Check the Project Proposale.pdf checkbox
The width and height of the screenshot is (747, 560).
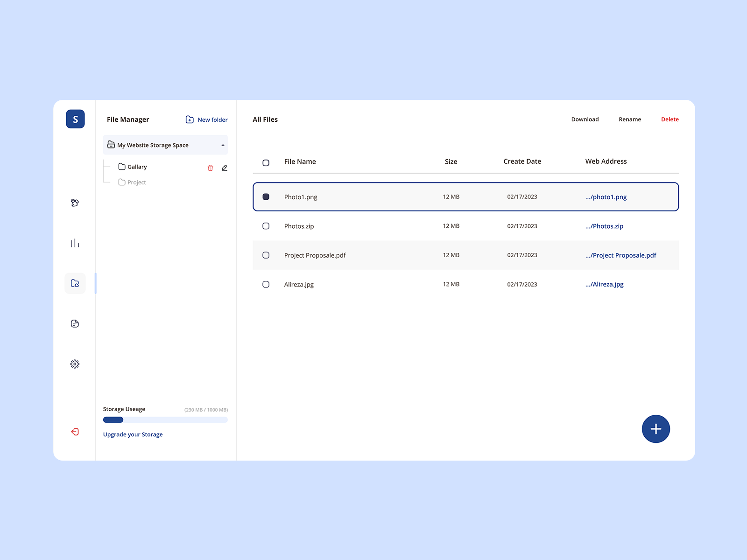(x=266, y=255)
